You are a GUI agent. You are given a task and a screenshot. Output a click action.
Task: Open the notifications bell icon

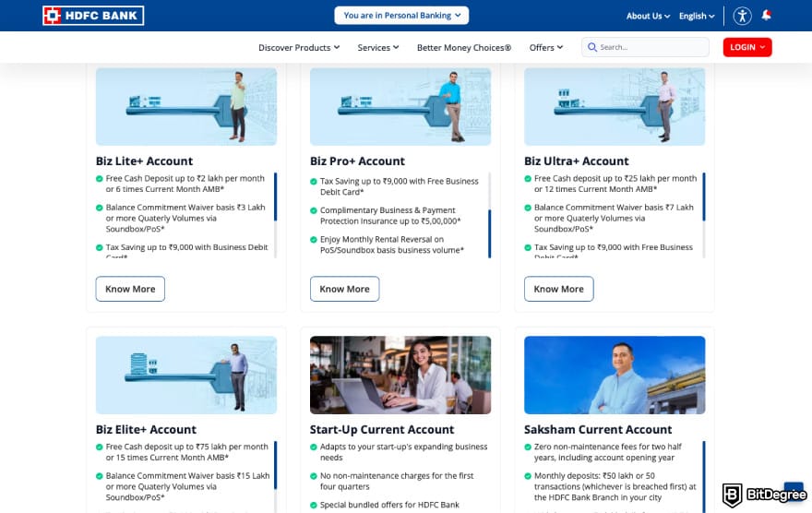click(x=767, y=15)
